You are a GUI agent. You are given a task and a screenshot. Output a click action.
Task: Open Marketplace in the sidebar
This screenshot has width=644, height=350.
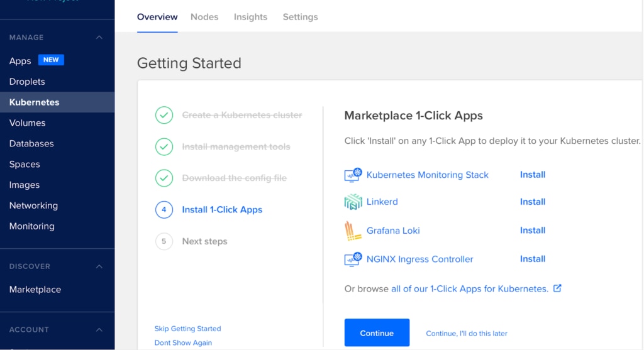tap(35, 289)
